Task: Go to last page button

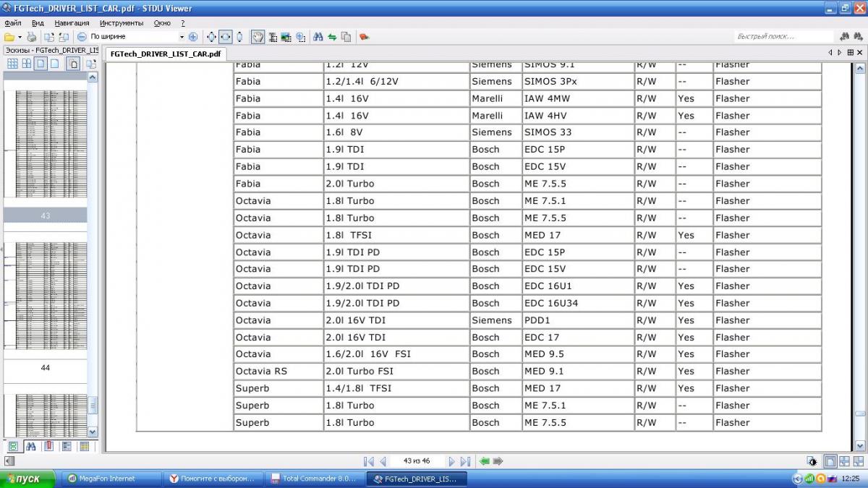Action: click(x=465, y=461)
